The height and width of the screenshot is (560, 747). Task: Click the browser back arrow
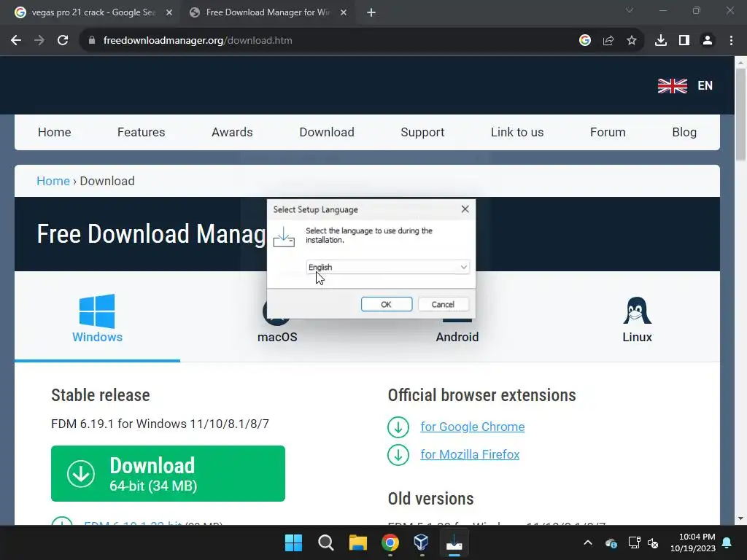coord(16,41)
